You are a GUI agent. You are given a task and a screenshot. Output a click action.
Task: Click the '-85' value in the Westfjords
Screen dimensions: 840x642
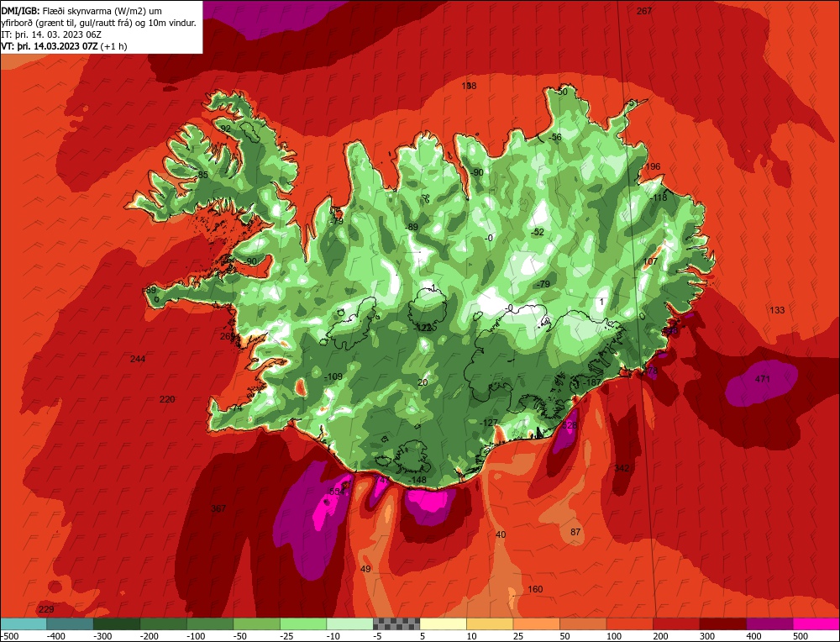point(202,175)
